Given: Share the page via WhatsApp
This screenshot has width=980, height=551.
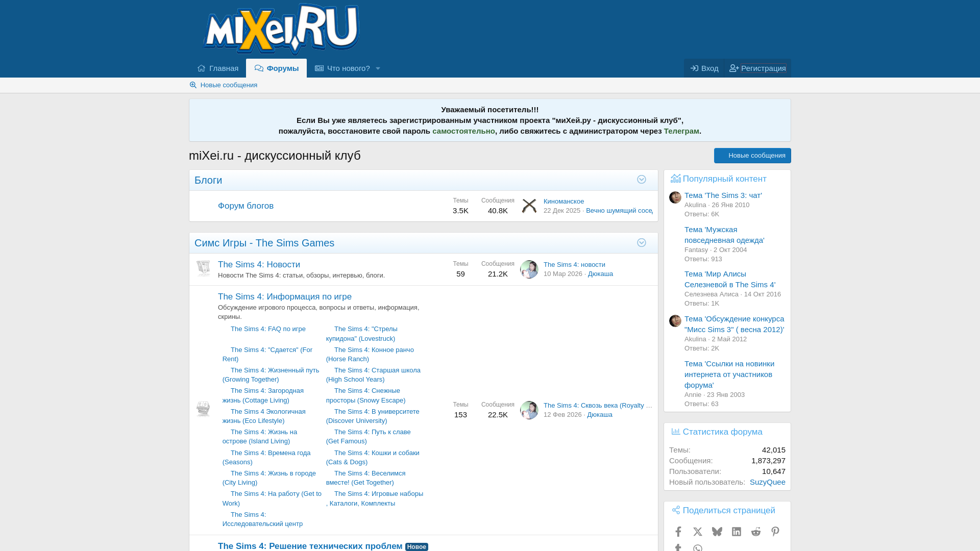Looking at the screenshot, I should [x=698, y=548].
